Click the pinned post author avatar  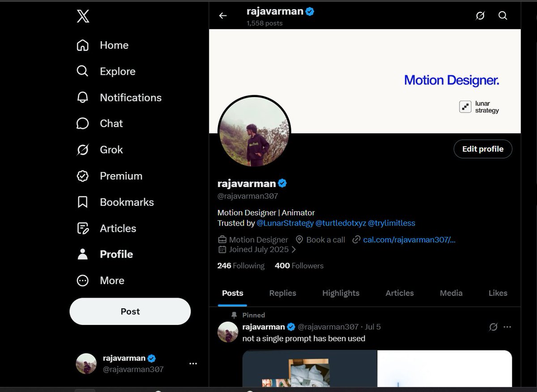tap(228, 332)
